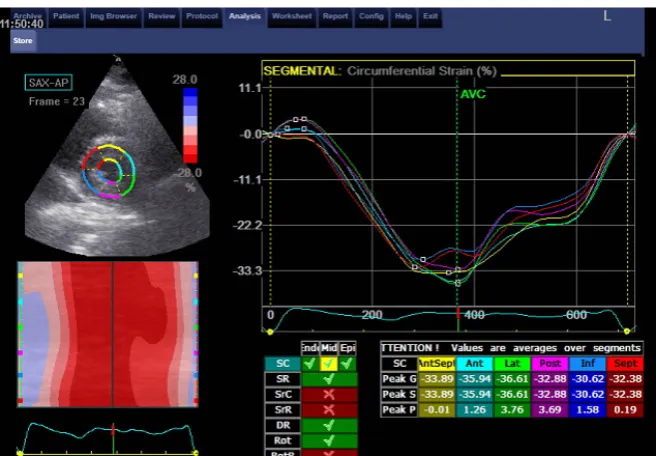This screenshot has width=657, height=456.
Task: Toggle SC Mid layer checkmark
Action: 329,364
